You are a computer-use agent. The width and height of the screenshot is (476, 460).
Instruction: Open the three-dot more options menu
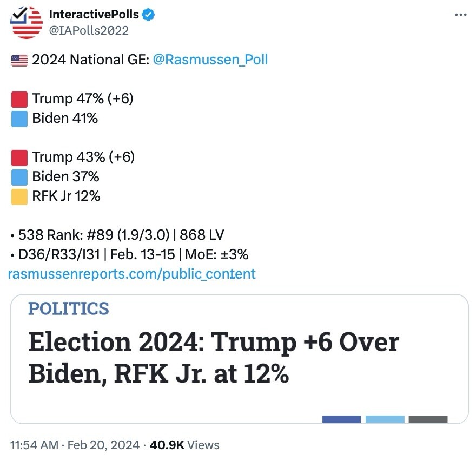[460, 15]
